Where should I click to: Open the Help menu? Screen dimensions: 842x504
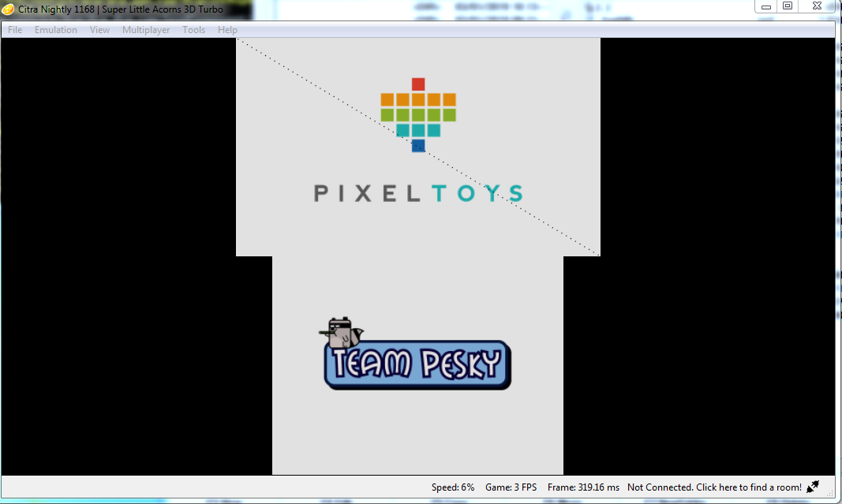coord(228,30)
